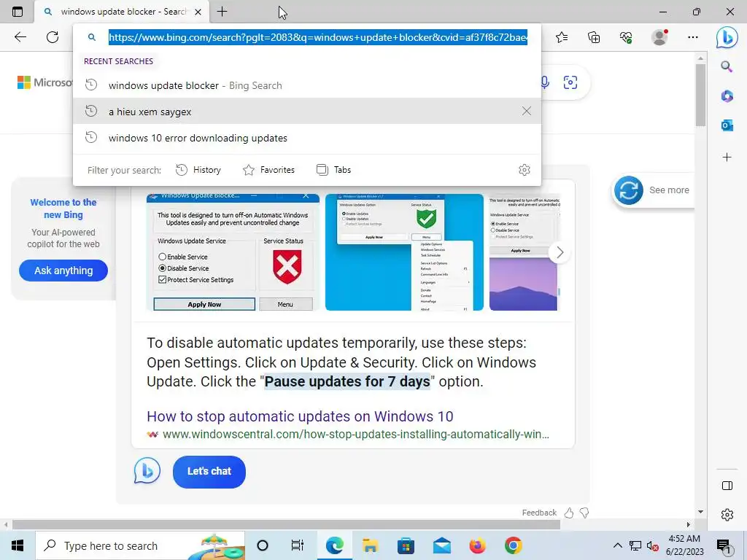This screenshot has height=560, width=747.
Task: Click the scroll right arrow
Action: (x=689, y=525)
